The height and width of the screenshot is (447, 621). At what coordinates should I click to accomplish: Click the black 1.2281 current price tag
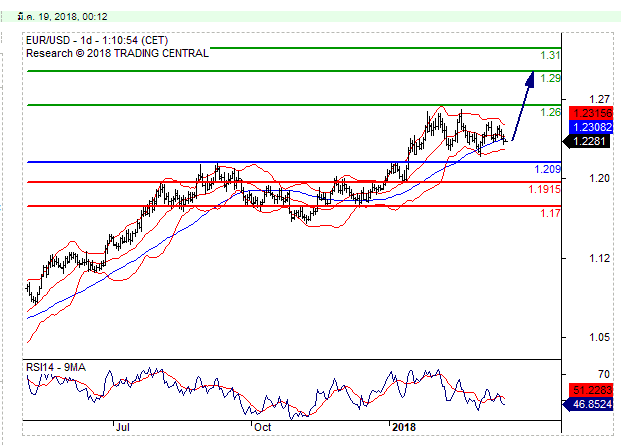pos(587,141)
